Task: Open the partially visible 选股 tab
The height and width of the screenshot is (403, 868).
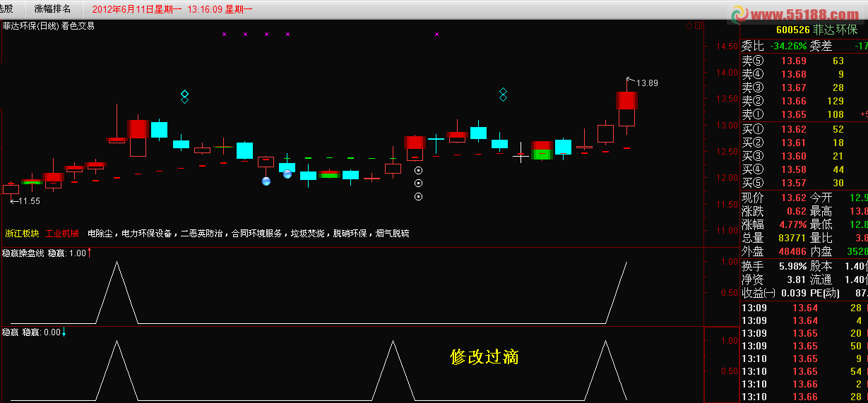Action: pos(8,9)
